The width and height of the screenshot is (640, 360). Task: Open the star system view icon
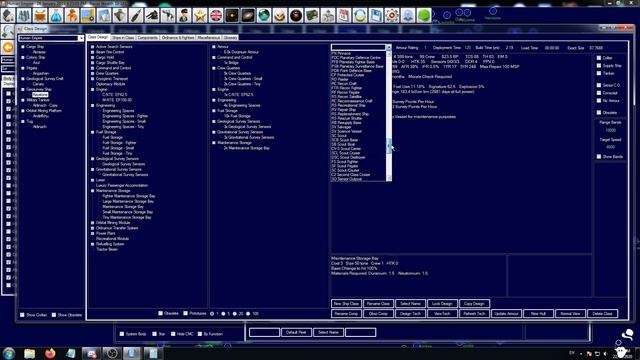(232, 16)
